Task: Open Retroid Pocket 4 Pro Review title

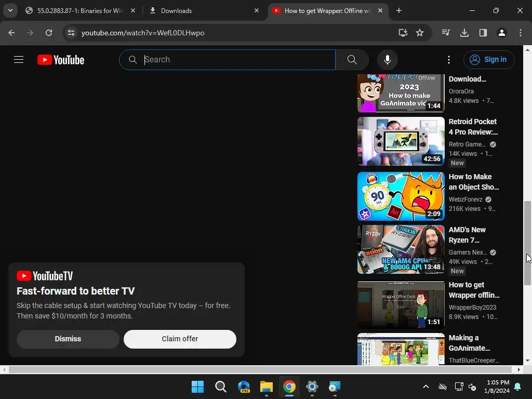Action: [474, 127]
